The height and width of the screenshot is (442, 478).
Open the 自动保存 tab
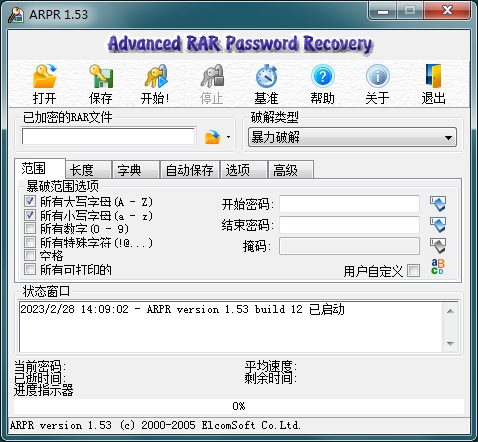[x=189, y=170]
